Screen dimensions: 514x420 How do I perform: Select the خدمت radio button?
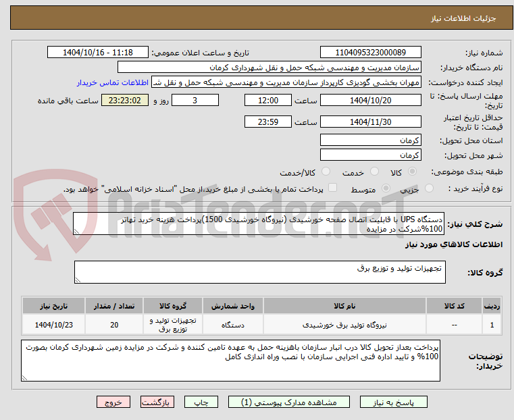(x=374, y=172)
